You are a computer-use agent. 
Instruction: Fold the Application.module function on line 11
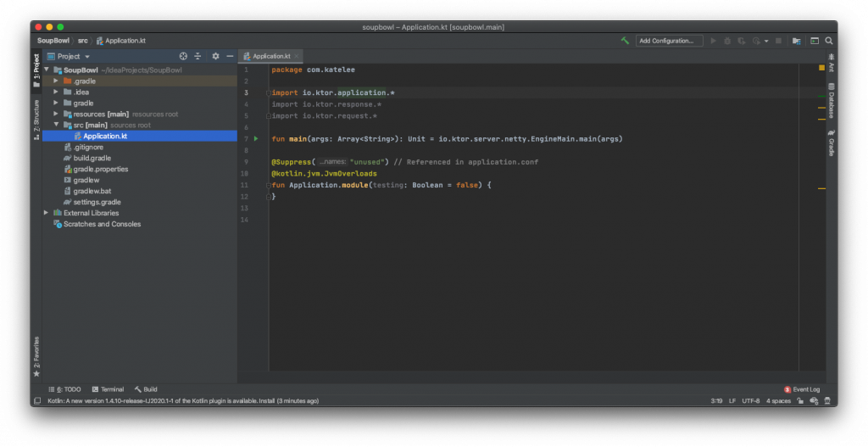[269, 185]
